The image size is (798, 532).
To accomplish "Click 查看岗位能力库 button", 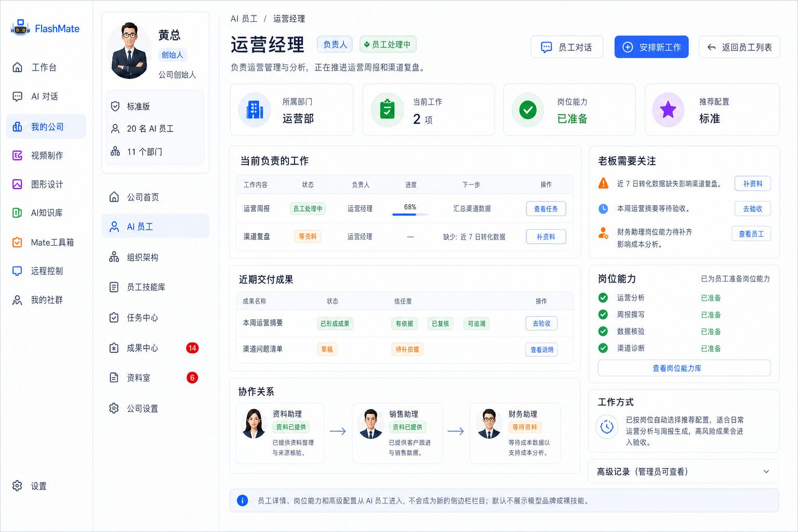I will [x=684, y=368].
